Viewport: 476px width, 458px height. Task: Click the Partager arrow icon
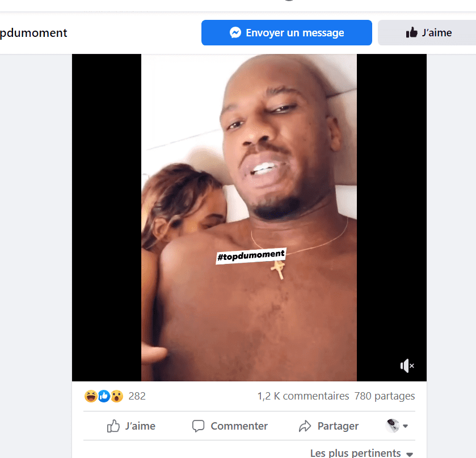click(305, 426)
